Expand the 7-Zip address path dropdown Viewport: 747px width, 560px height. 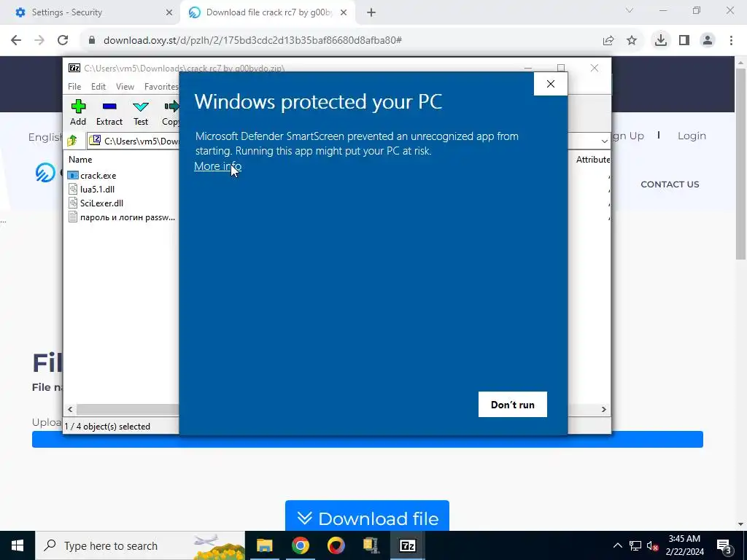604,141
